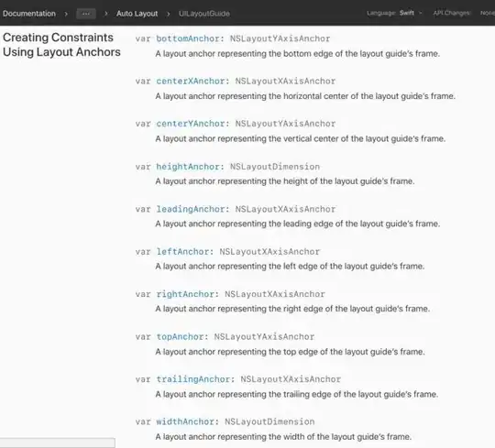495x448 pixels.
Task: Click NSLayoutYAxisAnchor type beside bottomAnchor
Action: point(280,38)
